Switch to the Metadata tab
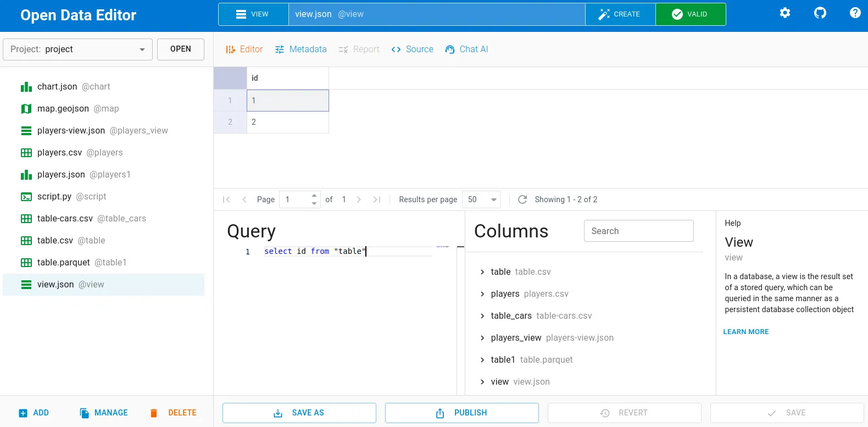Image resolution: width=868 pixels, height=427 pixels. coord(301,49)
